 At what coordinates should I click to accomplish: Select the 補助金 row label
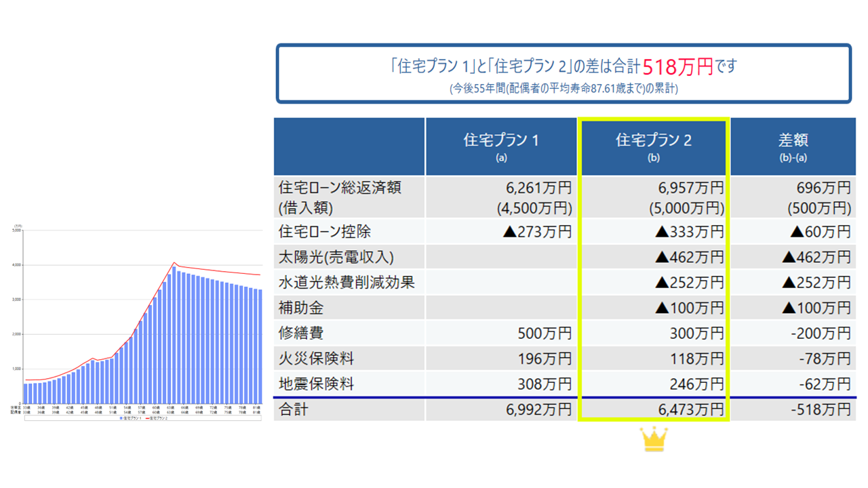pyautogui.click(x=301, y=308)
